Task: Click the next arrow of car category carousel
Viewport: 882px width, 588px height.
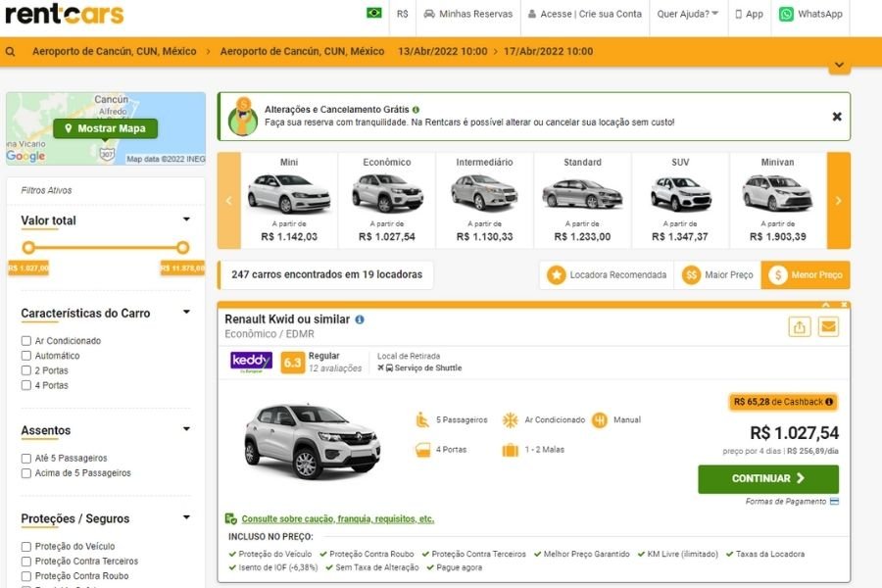Action: click(838, 200)
